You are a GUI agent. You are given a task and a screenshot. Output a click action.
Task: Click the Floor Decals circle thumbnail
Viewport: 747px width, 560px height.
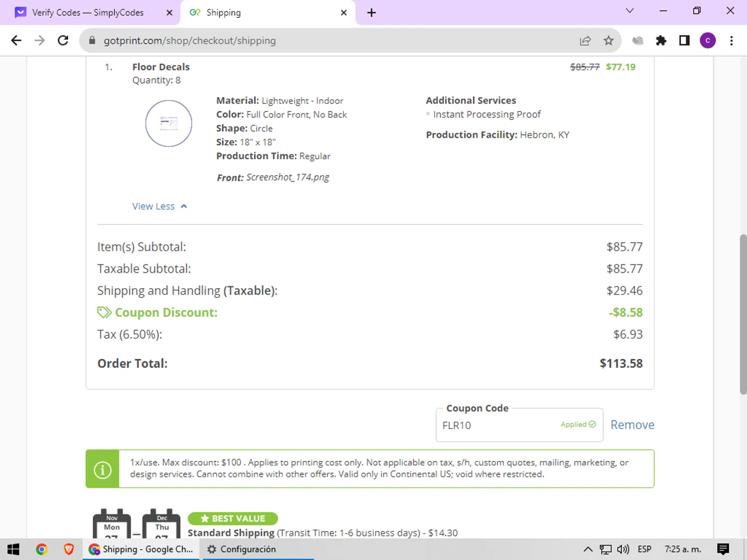point(169,123)
